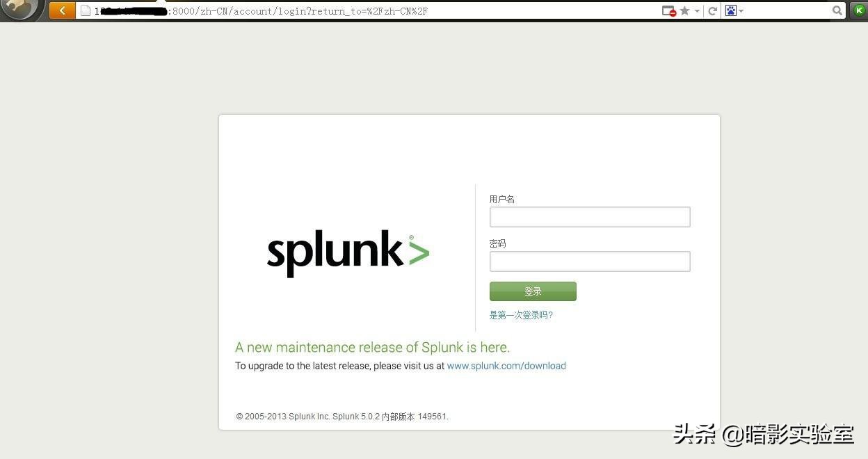868x459 pixels.
Task: Open the blocked pop-up icon in the address bar
Action: [x=669, y=11]
